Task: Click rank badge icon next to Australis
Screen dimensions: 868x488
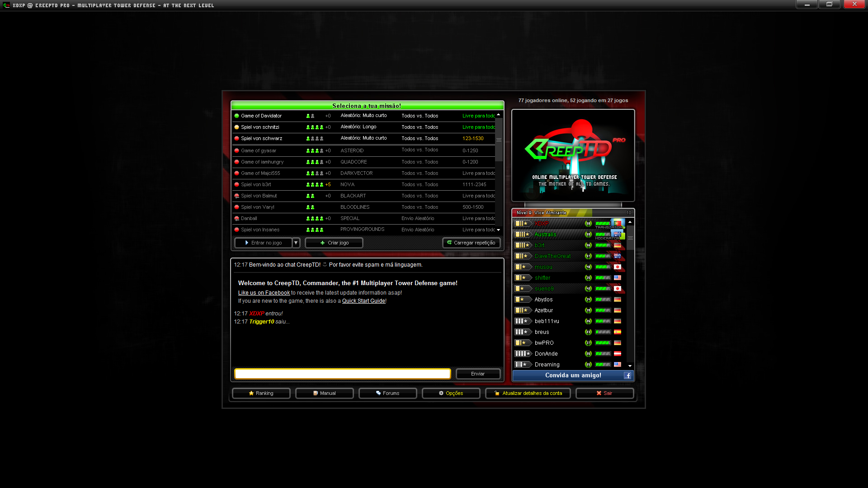Action: coord(523,235)
